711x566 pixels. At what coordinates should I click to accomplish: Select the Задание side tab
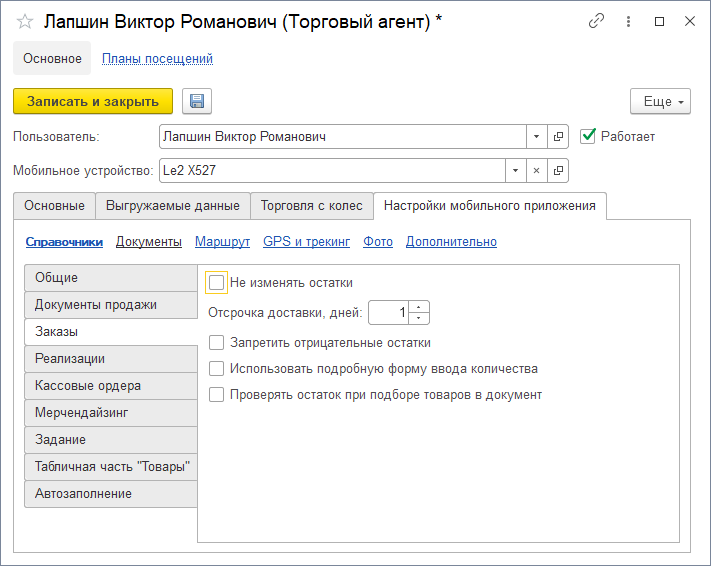(x=111, y=439)
